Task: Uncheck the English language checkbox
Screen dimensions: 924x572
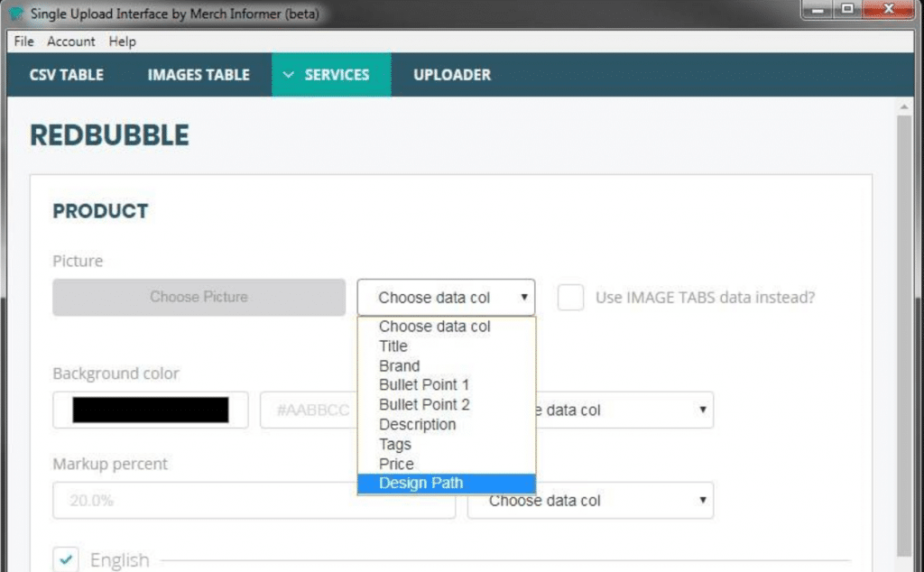Action: tap(65, 559)
